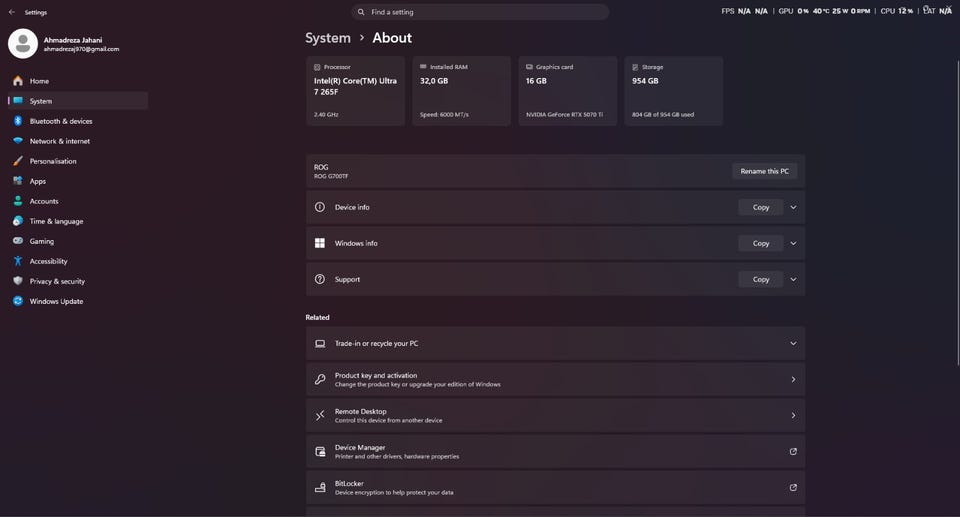Viewport: 960px width, 517px height.
Task: Expand the Windows info chevron
Action: click(793, 243)
